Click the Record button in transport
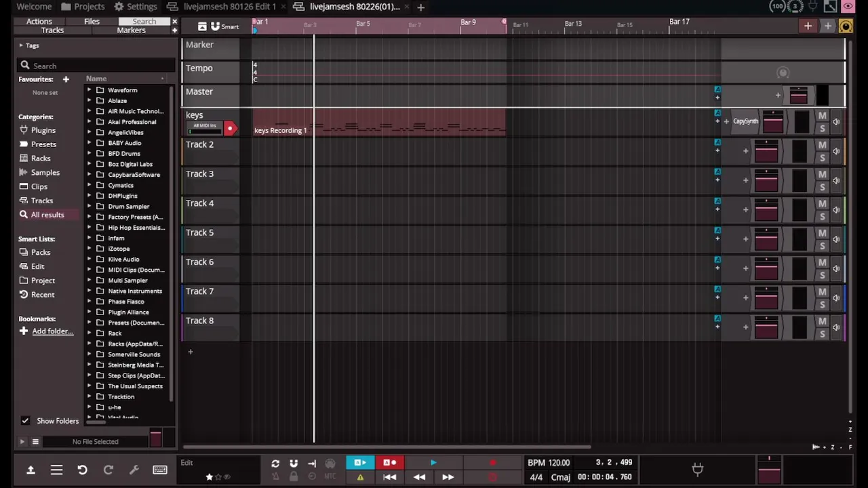 (x=492, y=463)
